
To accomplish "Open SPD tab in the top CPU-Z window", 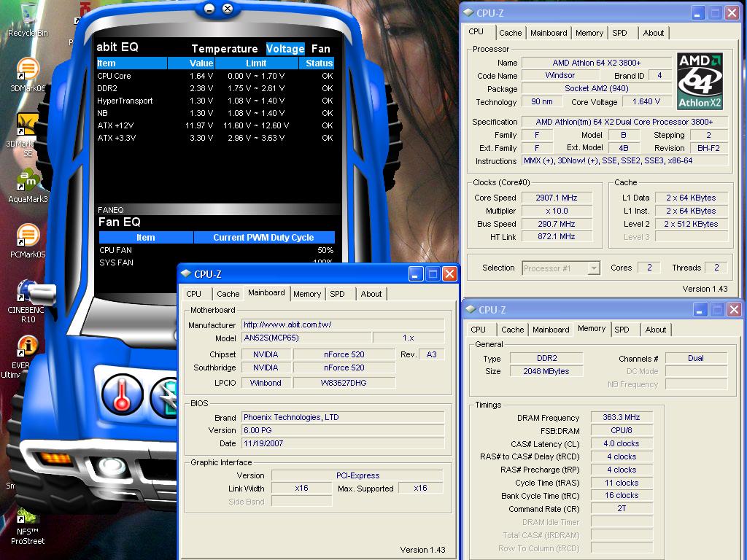I will point(619,33).
